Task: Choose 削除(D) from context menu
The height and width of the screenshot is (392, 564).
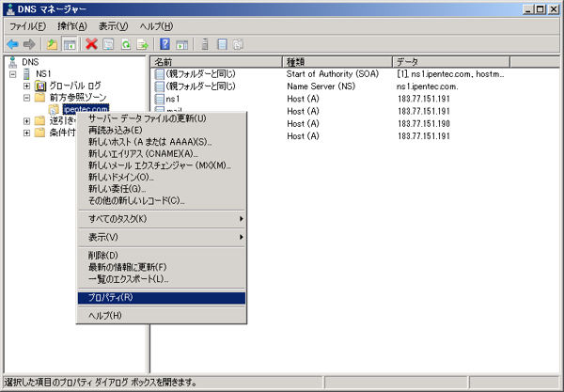Action: 162,256
